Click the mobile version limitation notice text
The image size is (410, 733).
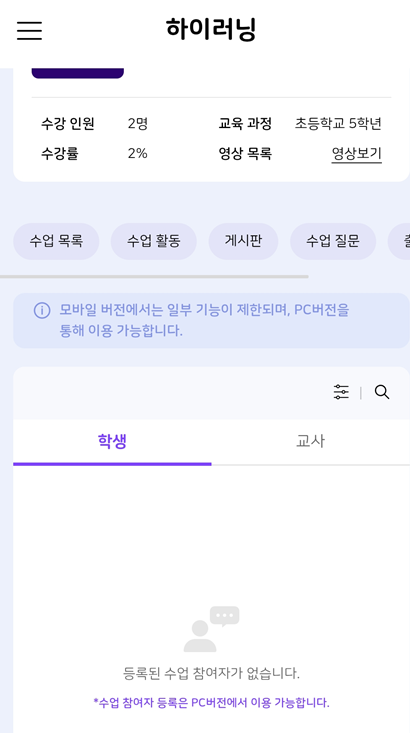coord(204,320)
